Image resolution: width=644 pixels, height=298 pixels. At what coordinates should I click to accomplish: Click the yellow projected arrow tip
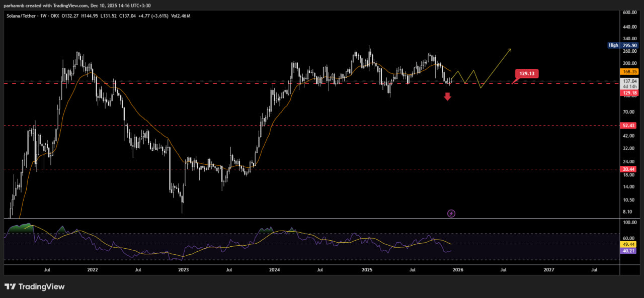point(510,49)
